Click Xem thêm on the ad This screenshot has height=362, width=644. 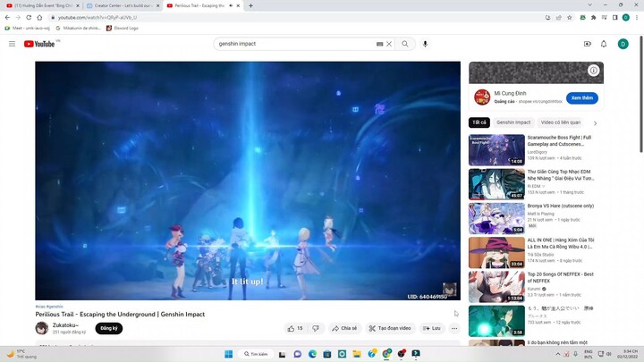pos(581,98)
